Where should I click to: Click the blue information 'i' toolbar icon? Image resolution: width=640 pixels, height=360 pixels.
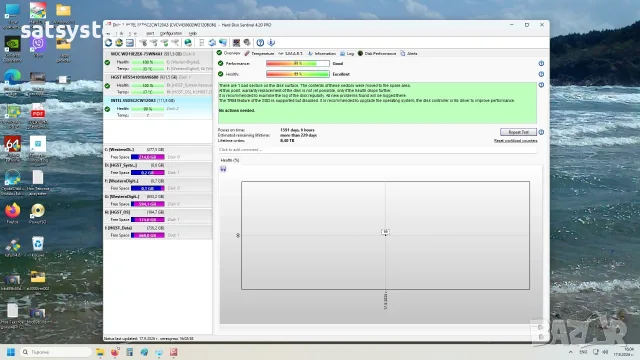point(271,42)
